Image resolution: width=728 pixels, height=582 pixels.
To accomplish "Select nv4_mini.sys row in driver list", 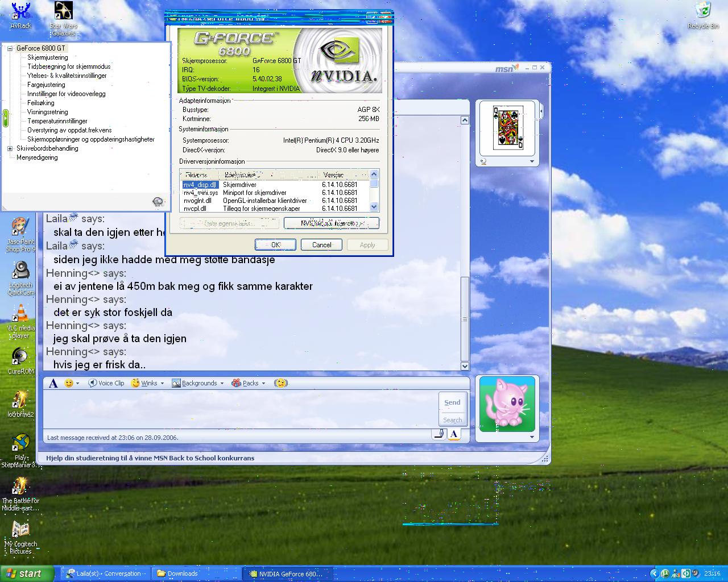I will (x=275, y=193).
